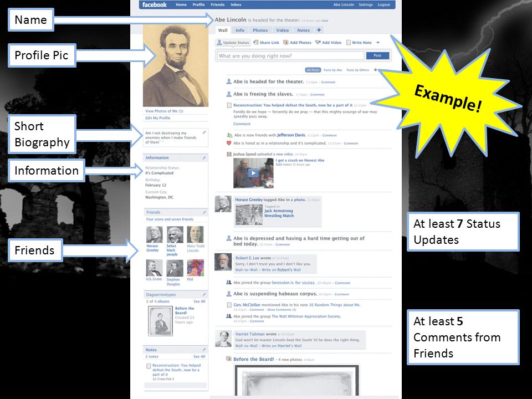
Task: Click See All in Notes box
Action: point(199,356)
